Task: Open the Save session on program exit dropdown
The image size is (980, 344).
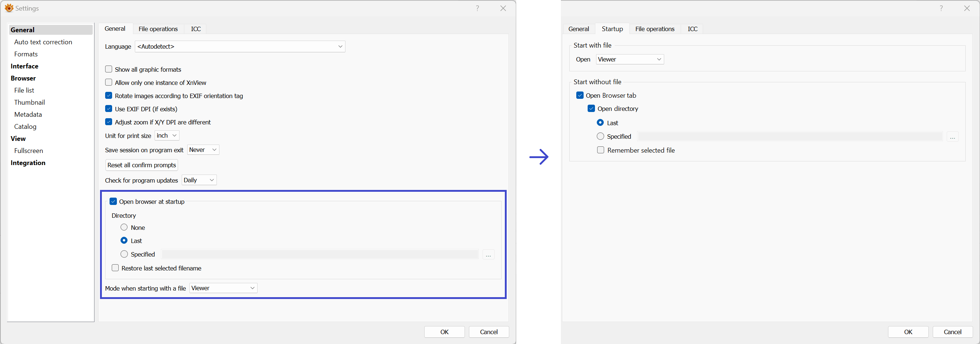Action: (203, 150)
